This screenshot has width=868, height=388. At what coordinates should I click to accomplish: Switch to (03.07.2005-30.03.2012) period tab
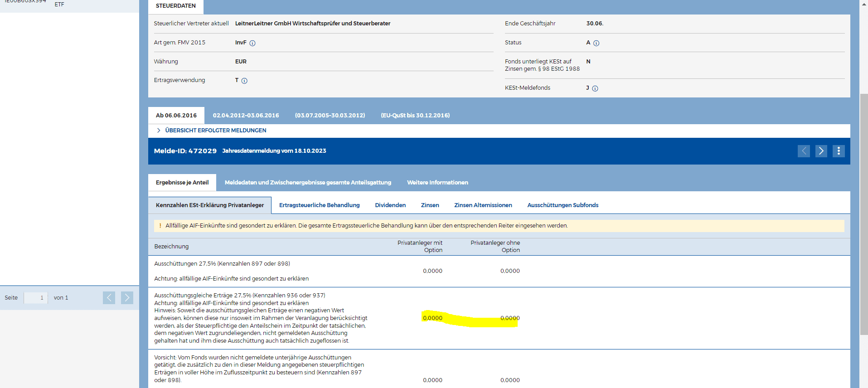330,116
